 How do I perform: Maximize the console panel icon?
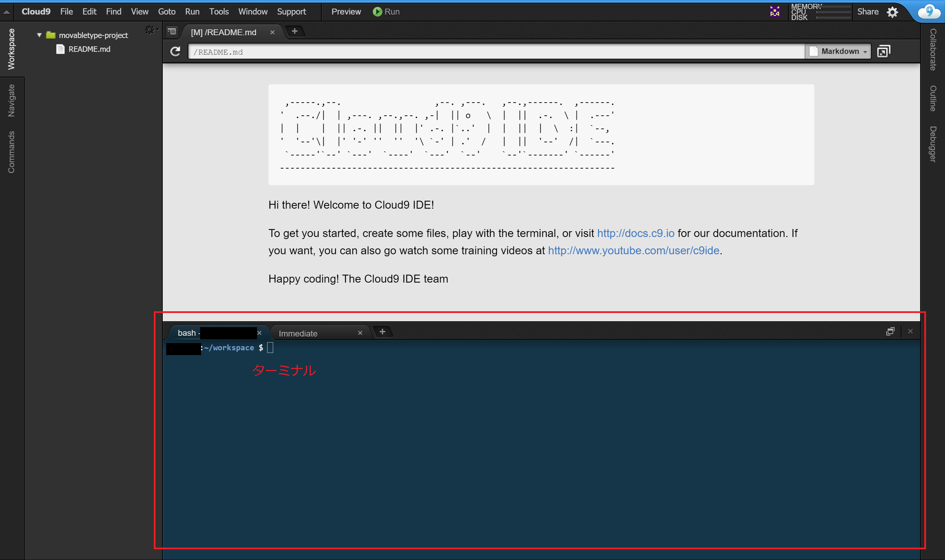point(890,331)
